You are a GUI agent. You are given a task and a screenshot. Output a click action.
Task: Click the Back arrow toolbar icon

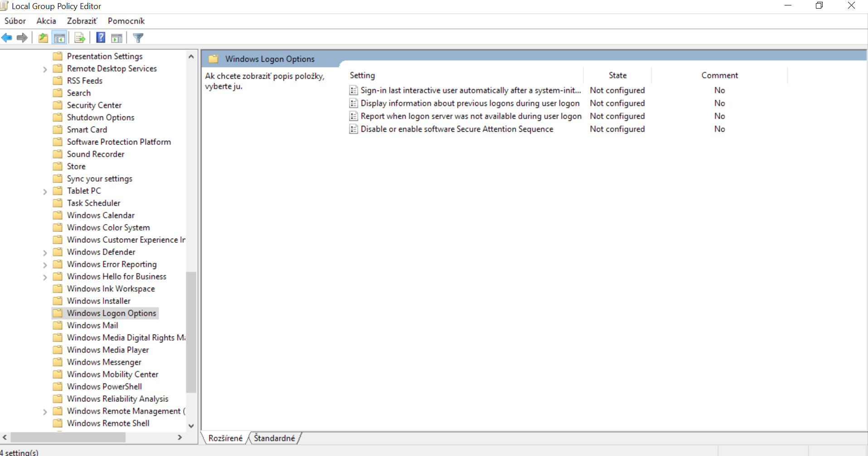7,38
